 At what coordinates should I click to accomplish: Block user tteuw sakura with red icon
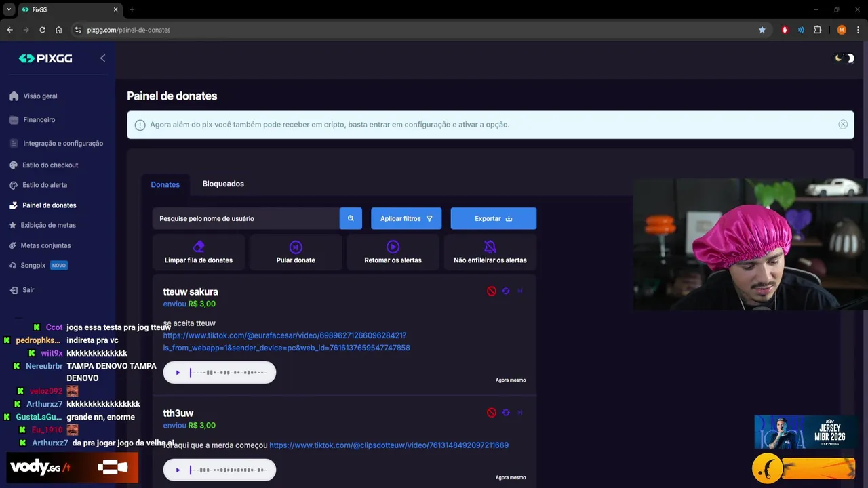tap(492, 291)
